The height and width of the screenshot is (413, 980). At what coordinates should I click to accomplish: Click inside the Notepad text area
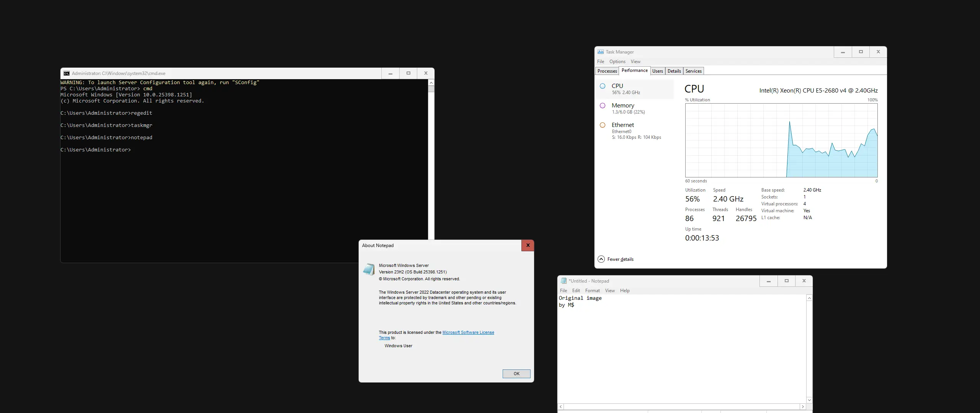(x=681, y=352)
